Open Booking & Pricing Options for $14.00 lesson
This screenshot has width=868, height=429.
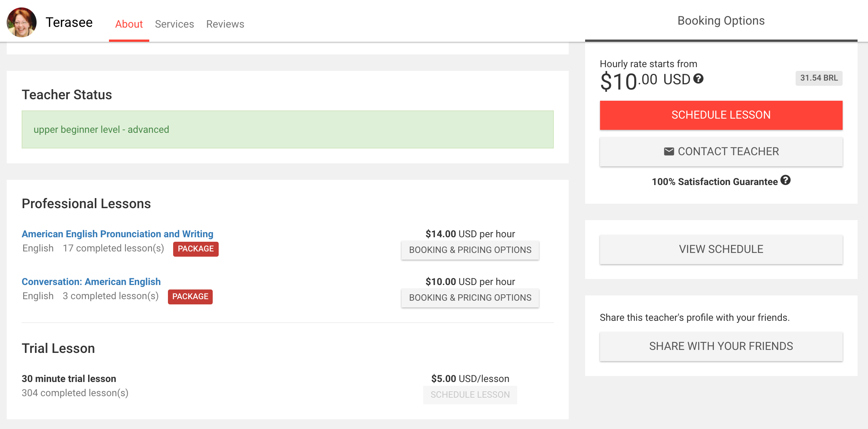tap(470, 250)
